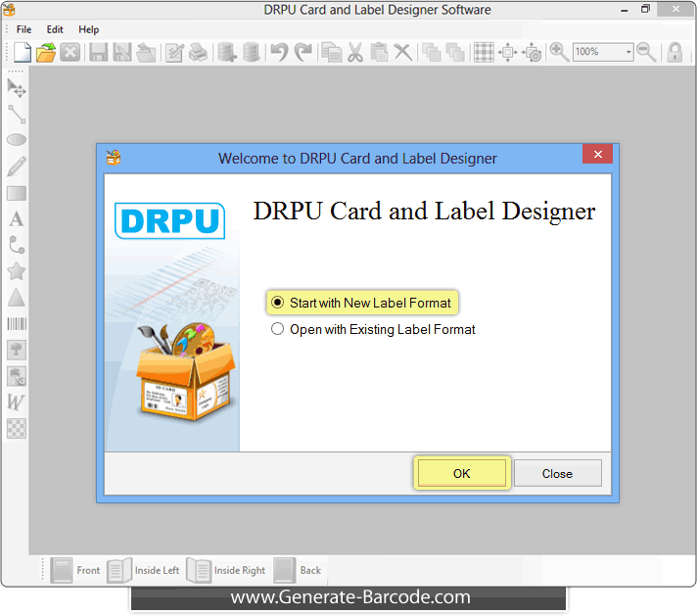This screenshot has height=616, width=697.
Task: Delete selection with the toolbar X icon
Action: (x=402, y=52)
